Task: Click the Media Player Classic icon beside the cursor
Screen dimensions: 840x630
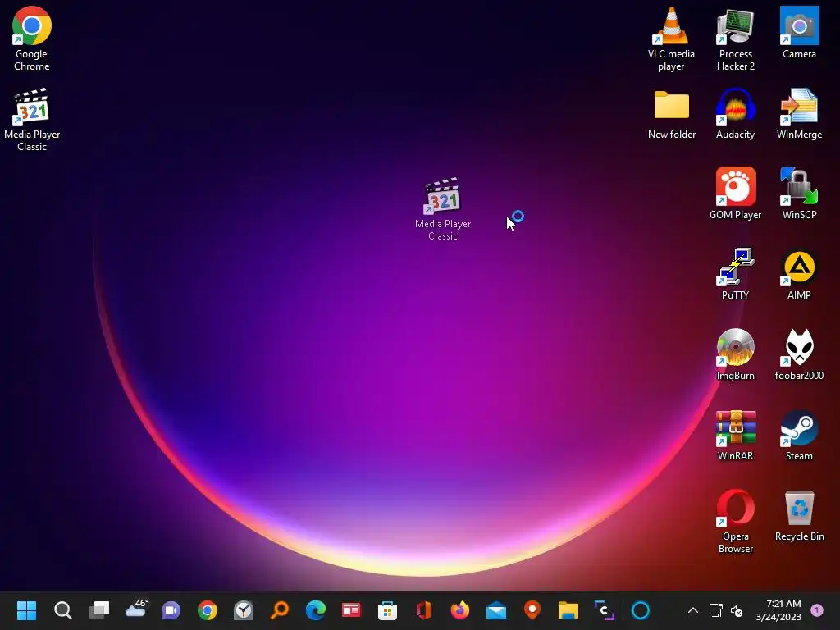Action: coord(442,209)
